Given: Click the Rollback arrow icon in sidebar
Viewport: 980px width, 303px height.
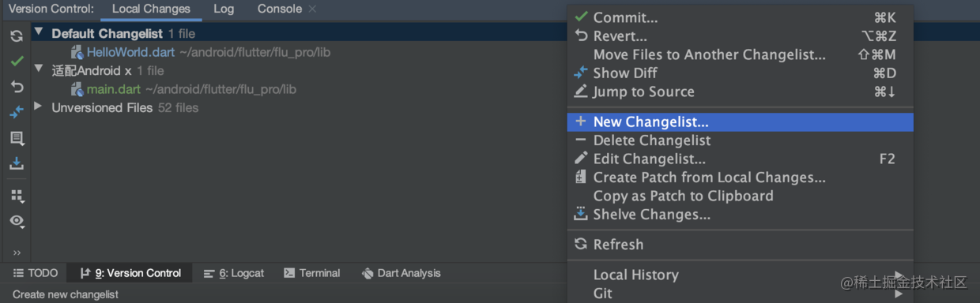Looking at the screenshot, I should (x=17, y=86).
